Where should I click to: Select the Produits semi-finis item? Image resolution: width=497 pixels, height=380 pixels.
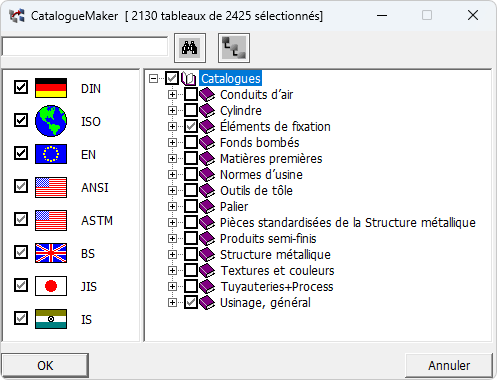268,239
